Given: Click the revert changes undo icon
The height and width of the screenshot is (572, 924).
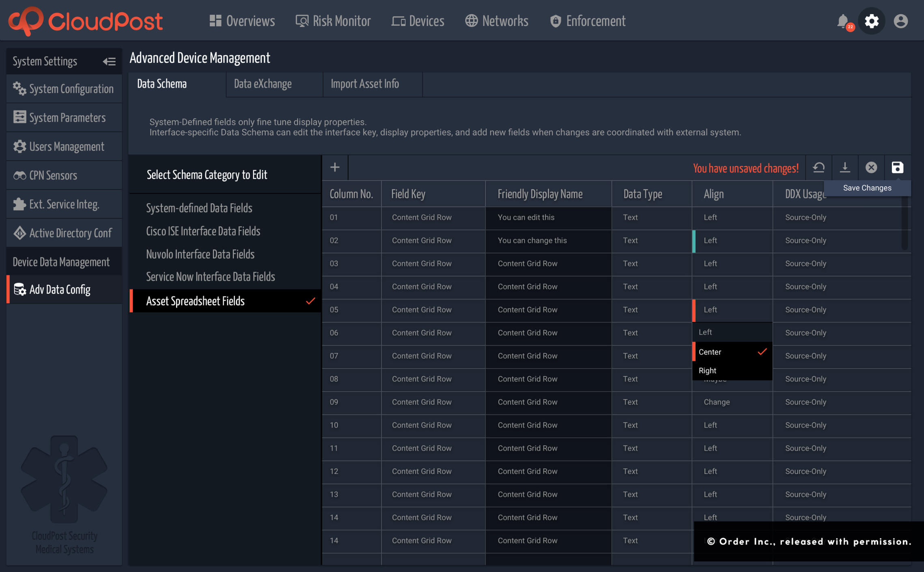Looking at the screenshot, I should (x=819, y=168).
